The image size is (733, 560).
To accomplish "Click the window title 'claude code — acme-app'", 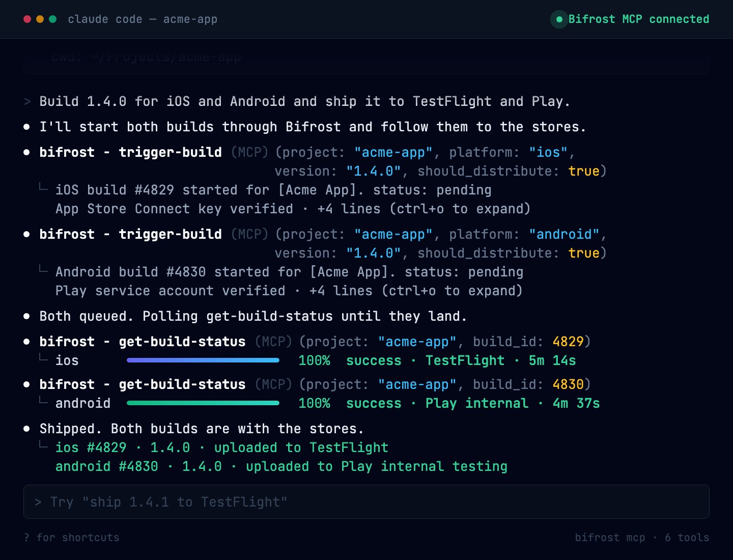I will pos(143,19).
